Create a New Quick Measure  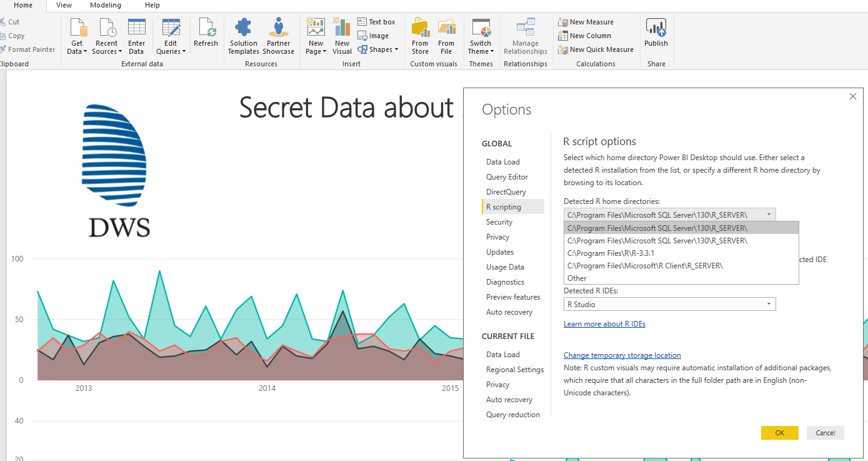click(596, 49)
